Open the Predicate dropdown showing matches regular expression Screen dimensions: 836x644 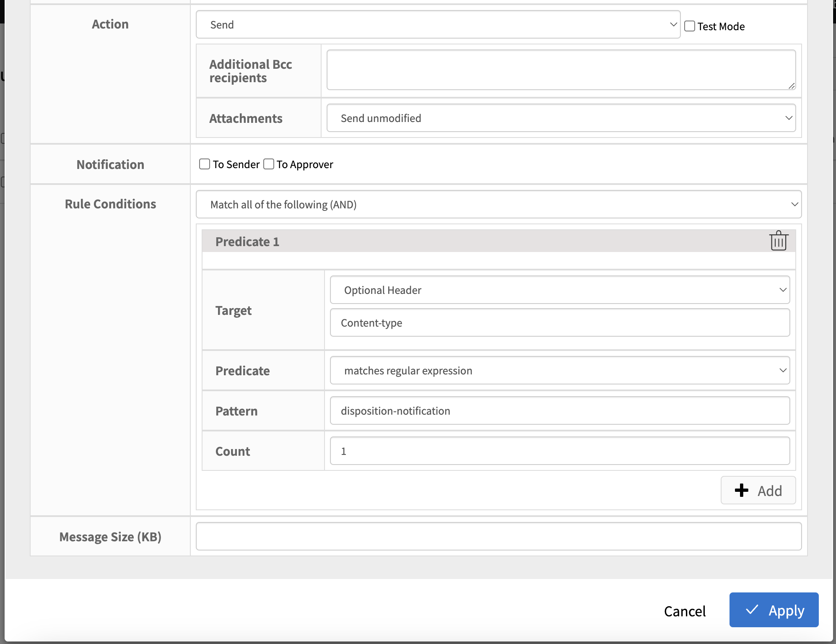(560, 370)
